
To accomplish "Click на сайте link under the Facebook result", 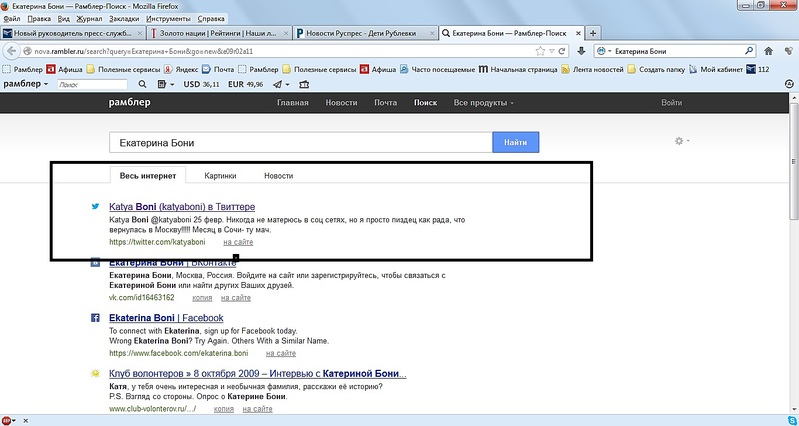I will [281, 353].
